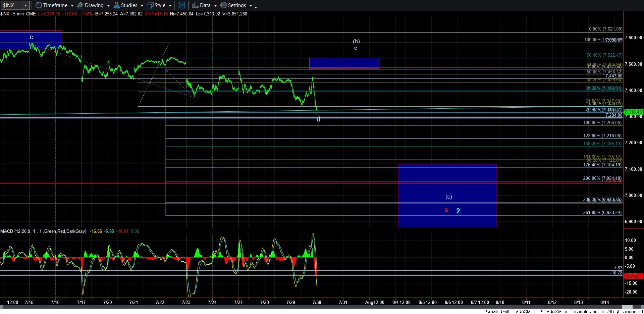Expand the Studies dropdown arrow
Viewport: 644px width, 314px height.
(x=142, y=6)
